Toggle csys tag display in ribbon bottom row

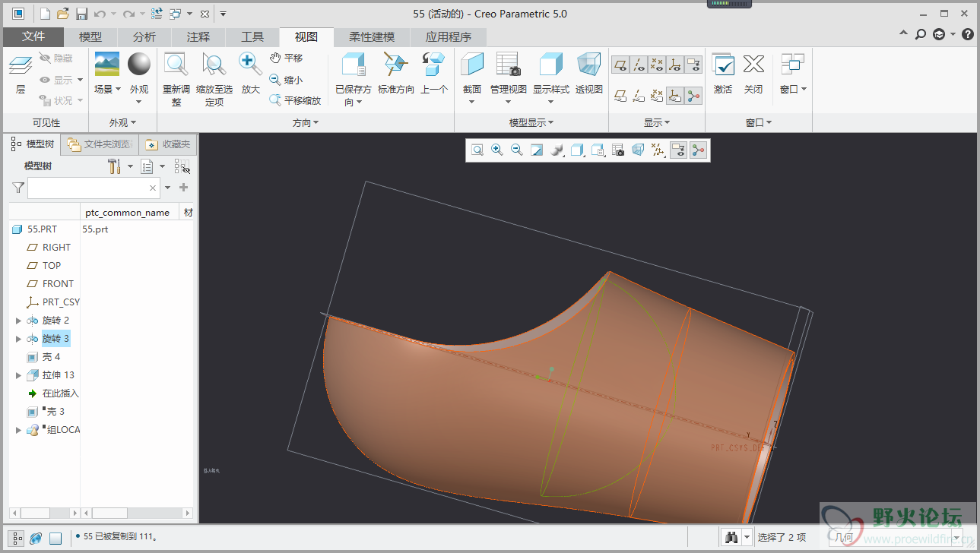(675, 96)
